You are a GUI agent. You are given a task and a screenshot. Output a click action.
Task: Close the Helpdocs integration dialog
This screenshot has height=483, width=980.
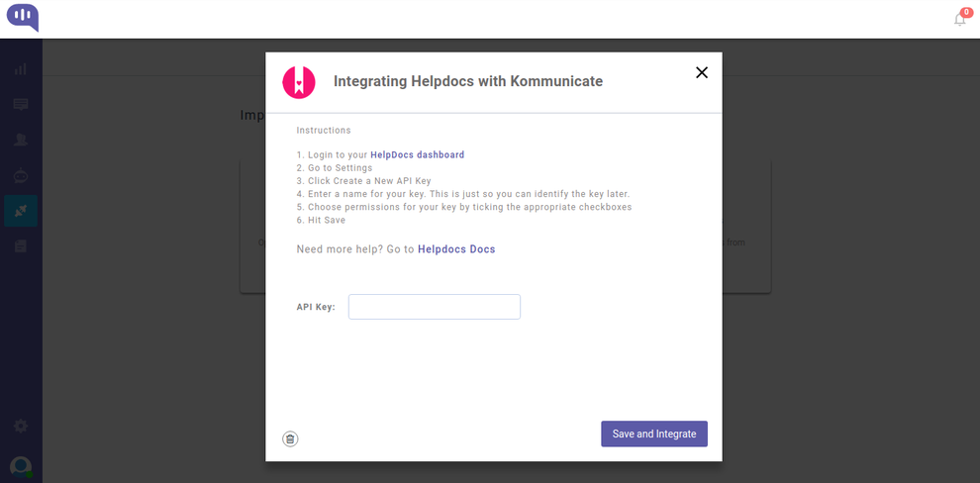pyautogui.click(x=702, y=72)
